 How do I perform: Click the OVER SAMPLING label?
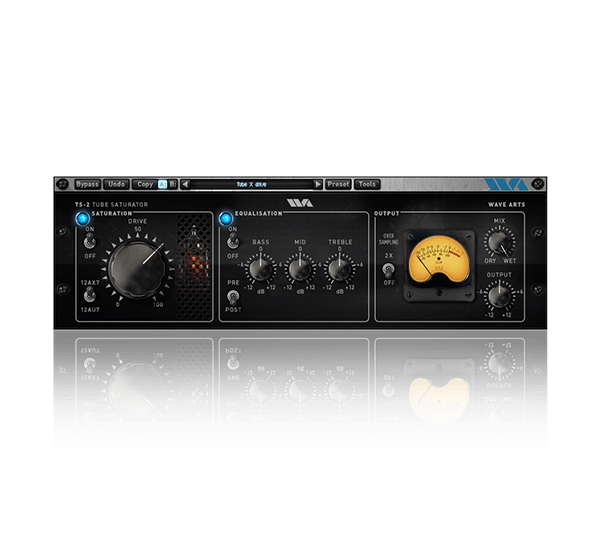[388, 239]
